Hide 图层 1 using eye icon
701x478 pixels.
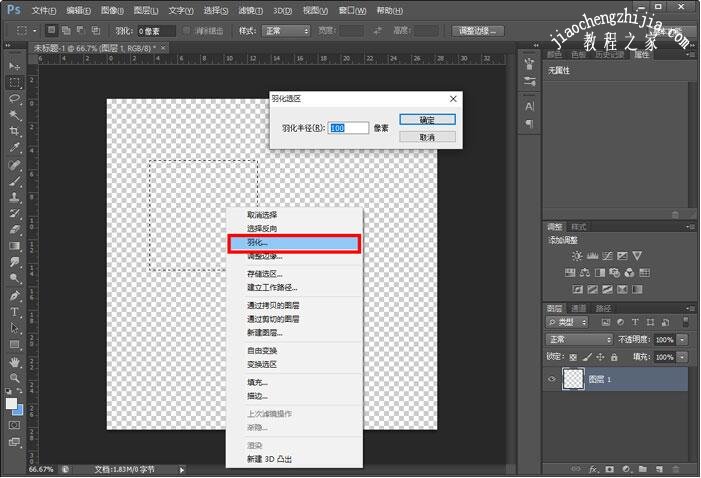552,379
